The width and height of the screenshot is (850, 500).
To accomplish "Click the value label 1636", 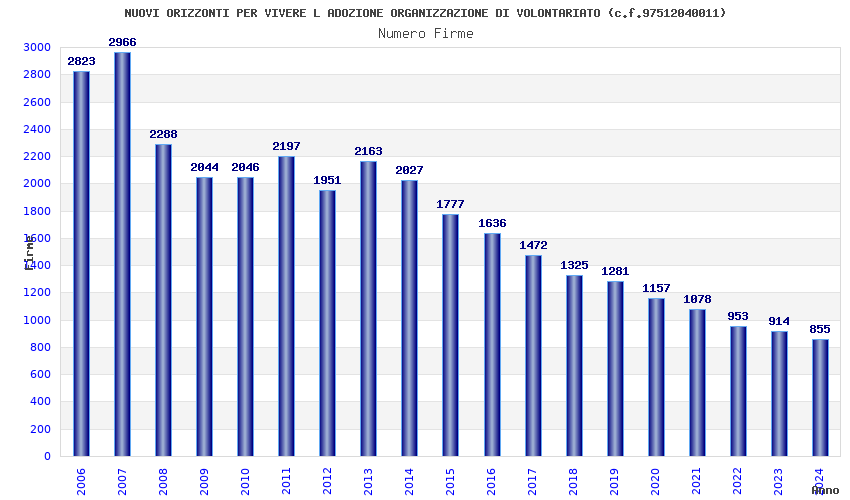I will coord(492,223).
